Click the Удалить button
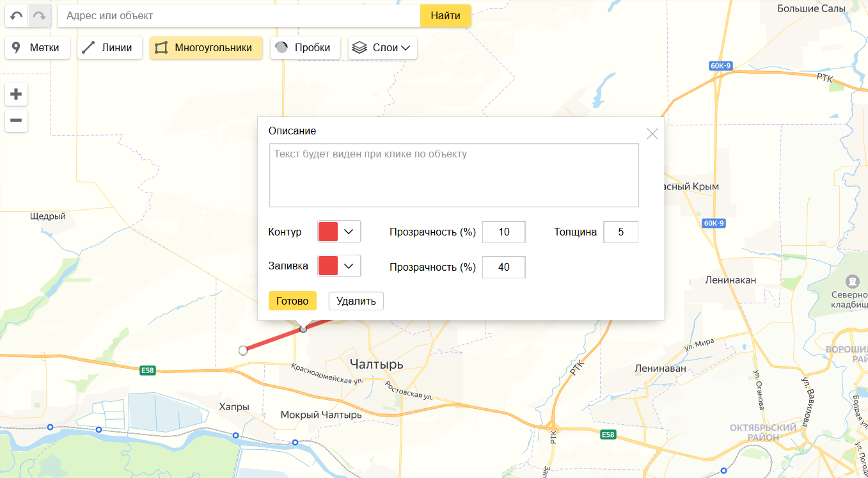This screenshot has height=478, width=868. pos(356,301)
